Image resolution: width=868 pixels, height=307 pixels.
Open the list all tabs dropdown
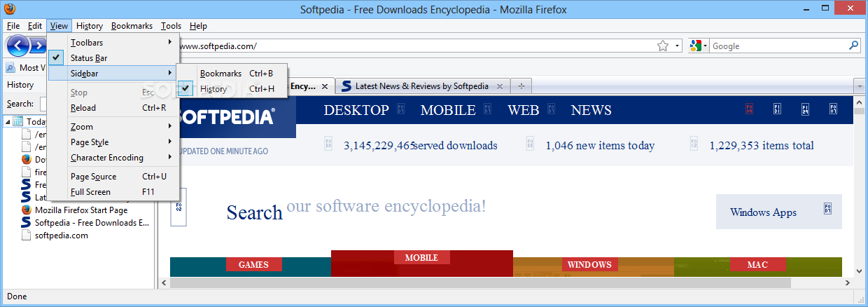pos(859,86)
